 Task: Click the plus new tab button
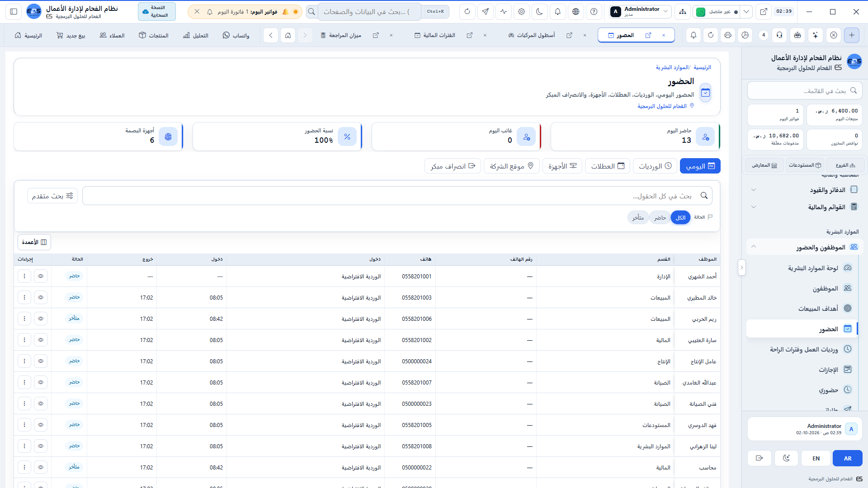(852, 35)
